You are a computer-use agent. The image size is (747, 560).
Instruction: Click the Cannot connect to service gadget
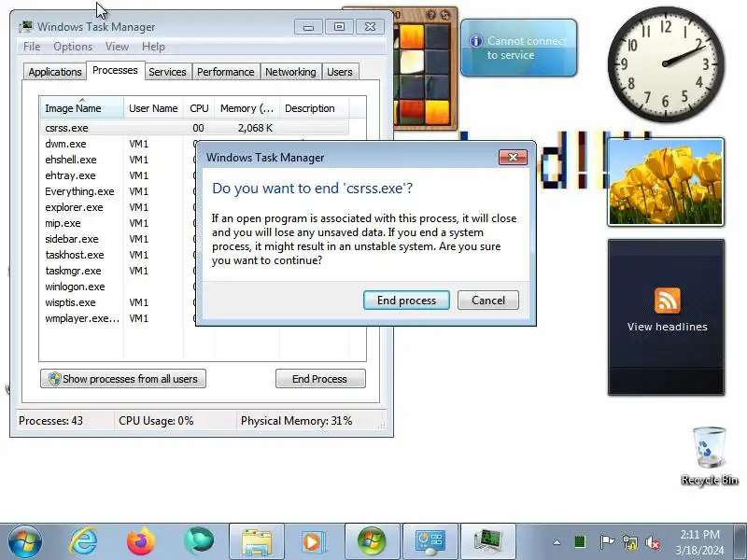(519, 48)
